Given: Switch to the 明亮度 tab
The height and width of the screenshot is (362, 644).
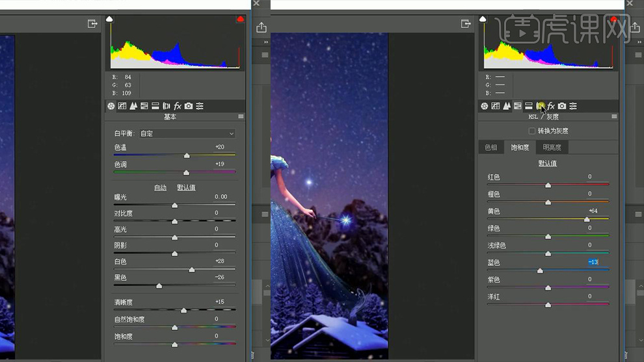Looking at the screenshot, I should [x=552, y=148].
